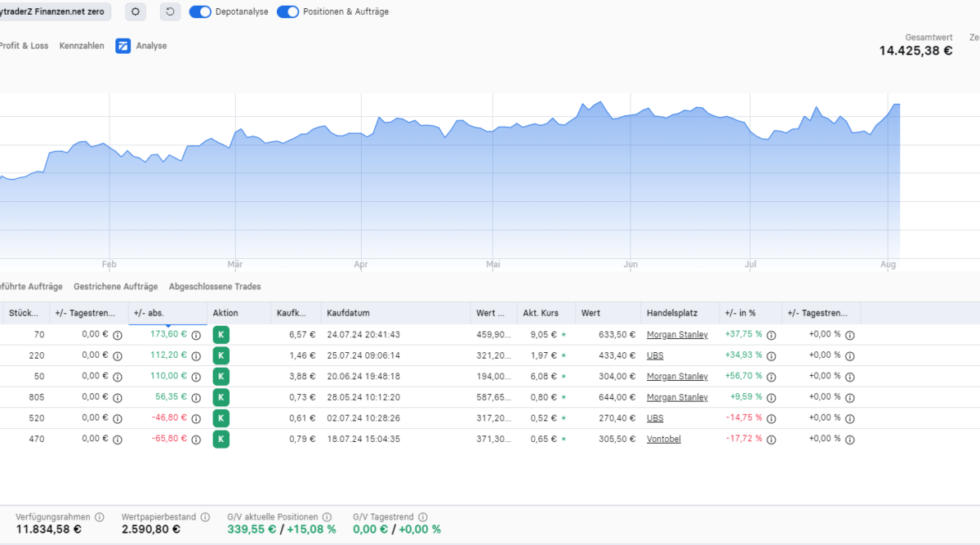This screenshot has height=545, width=980.
Task: Click the 24.07.24 20:41:43 date cell
Action: coord(363,335)
